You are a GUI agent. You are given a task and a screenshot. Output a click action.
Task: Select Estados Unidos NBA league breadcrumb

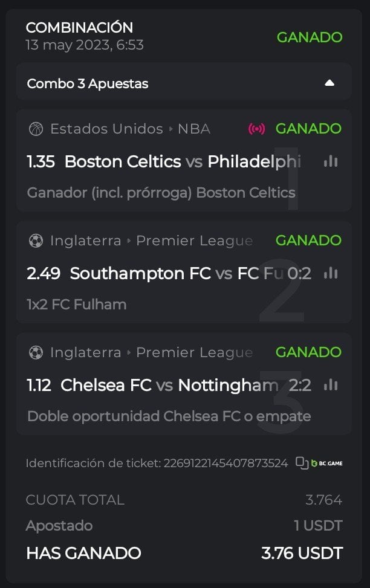130,129
